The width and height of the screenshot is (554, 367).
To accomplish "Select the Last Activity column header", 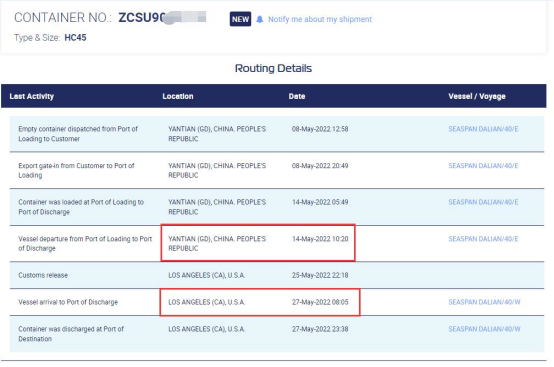I will (x=32, y=96).
